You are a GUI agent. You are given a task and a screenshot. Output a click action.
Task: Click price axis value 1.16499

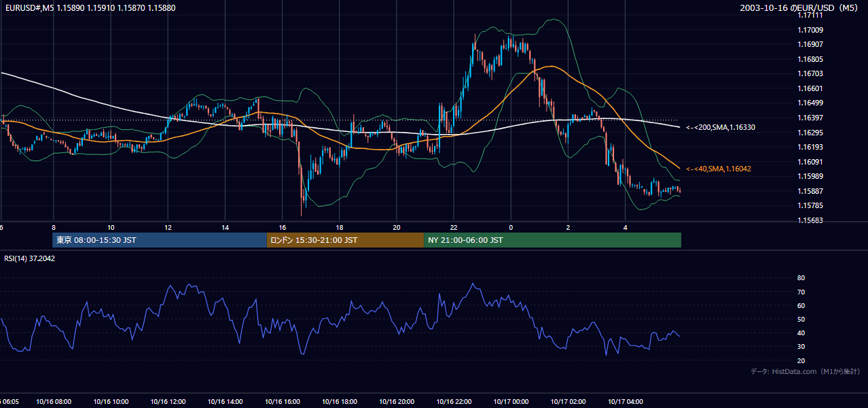tap(810, 103)
